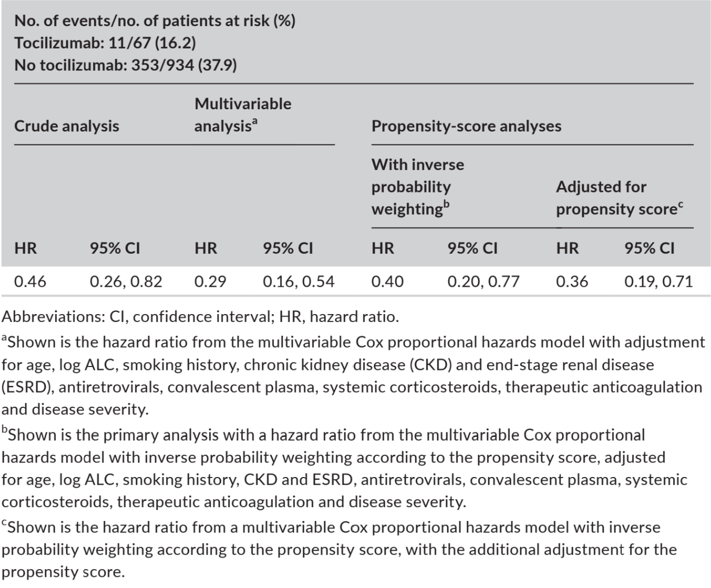Click the Abbreviations footnote line
The height and width of the screenshot is (588, 711).
pos(200,317)
